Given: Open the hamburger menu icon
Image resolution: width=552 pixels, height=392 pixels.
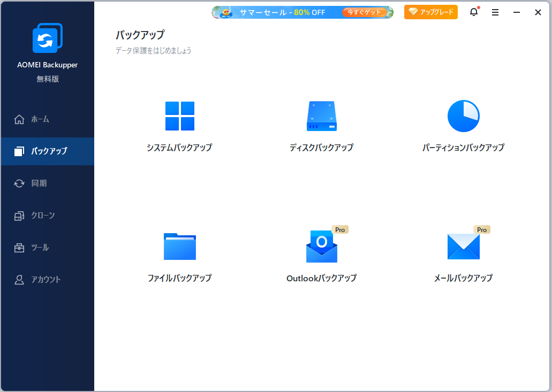Looking at the screenshot, I should tap(495, 12).
